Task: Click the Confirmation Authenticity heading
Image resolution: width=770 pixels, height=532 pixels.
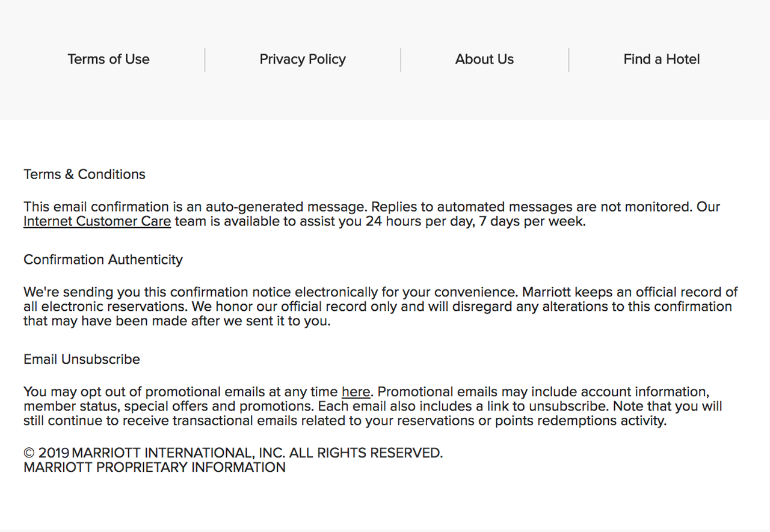Action: click(x=103, y=260)
